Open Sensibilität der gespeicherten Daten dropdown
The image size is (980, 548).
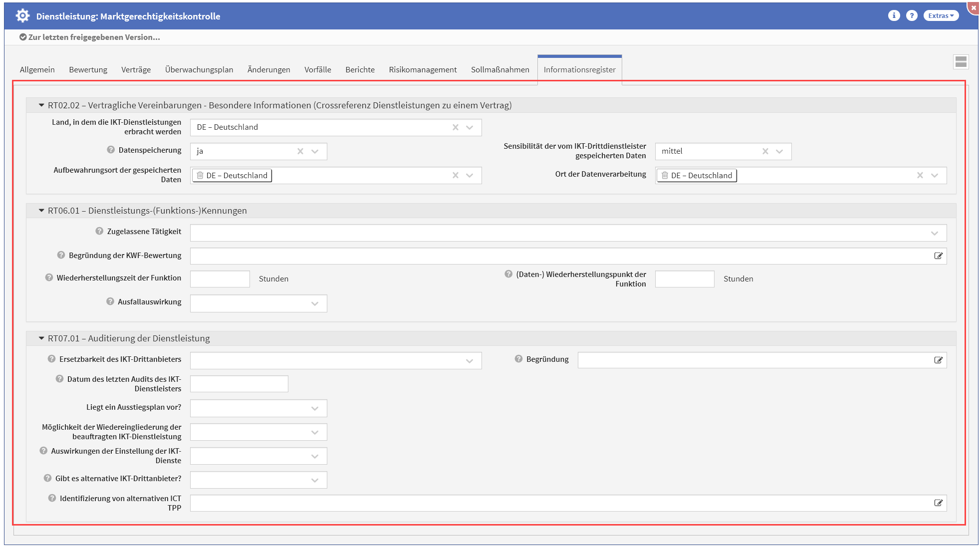click(x=779, y=151)
